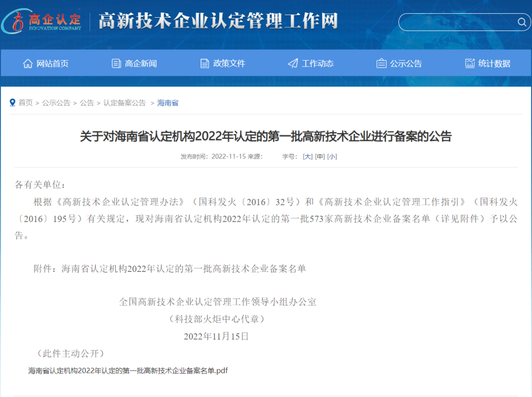Set font size to small [小]

pyautogui.click(x=332, y=157)
